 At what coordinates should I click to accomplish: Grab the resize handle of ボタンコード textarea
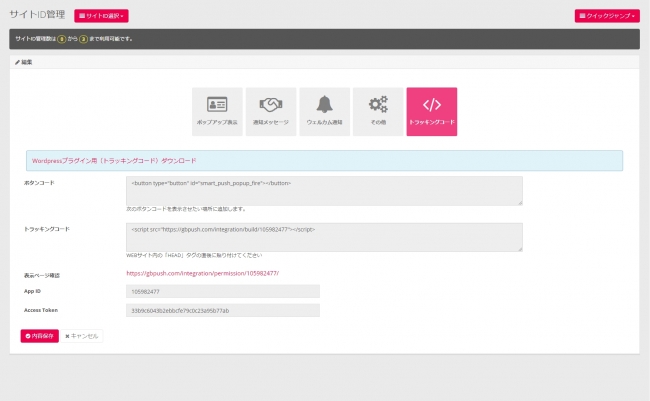click(x=519, y=202)
